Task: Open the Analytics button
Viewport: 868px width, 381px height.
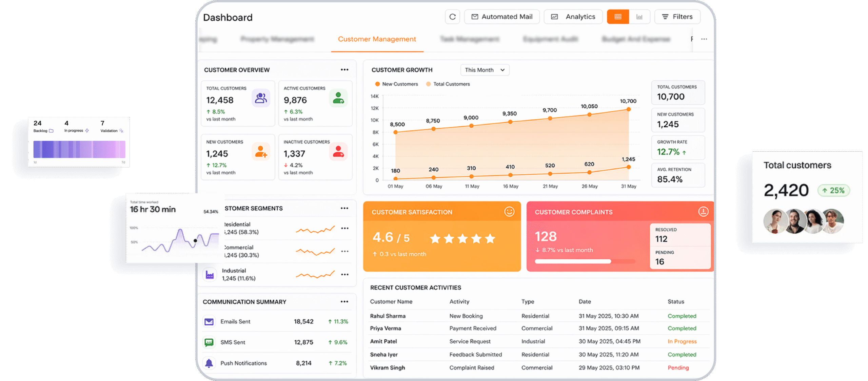Action: tap(573, 17)
